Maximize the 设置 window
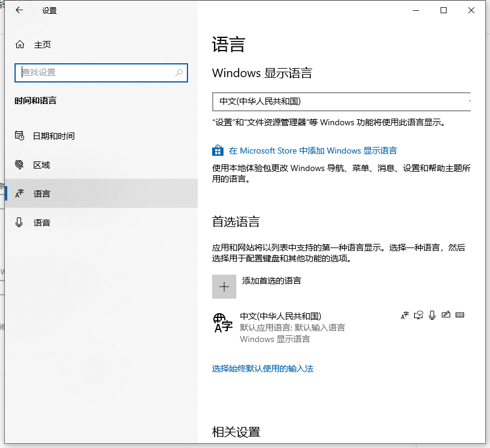This screenshot has height=448, width=490. point(444,10)
